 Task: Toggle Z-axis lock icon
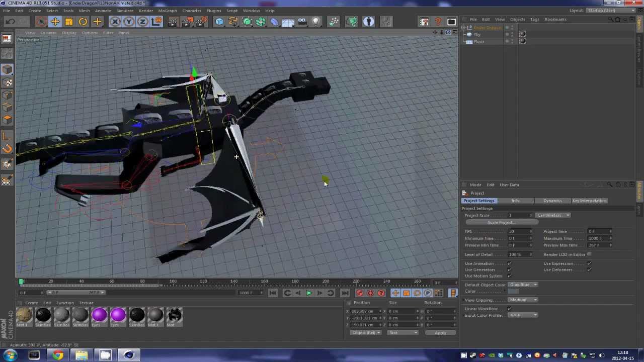142,22
